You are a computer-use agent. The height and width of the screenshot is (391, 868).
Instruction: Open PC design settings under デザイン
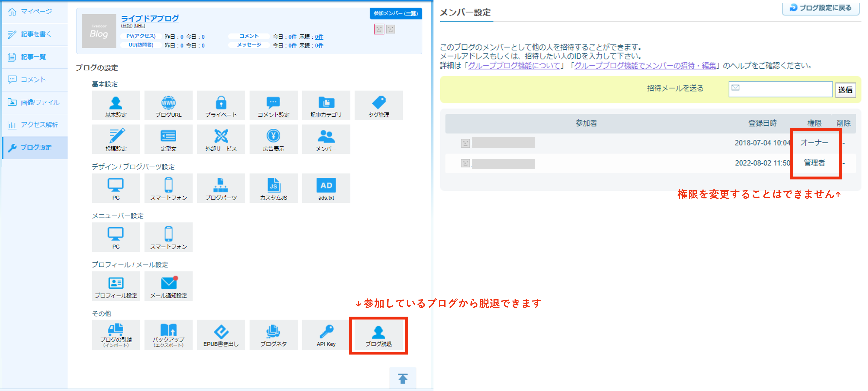pyautogui.click(x=116, y=188)
